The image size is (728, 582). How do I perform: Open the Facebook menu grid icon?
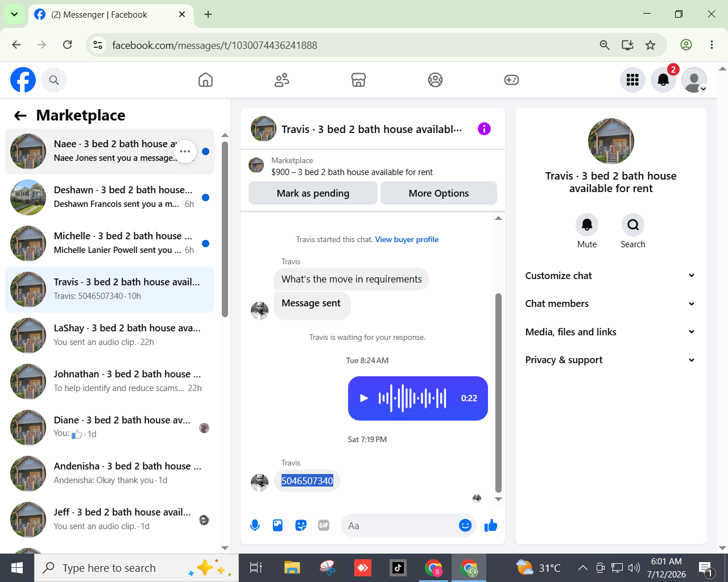tap(632, 80)
